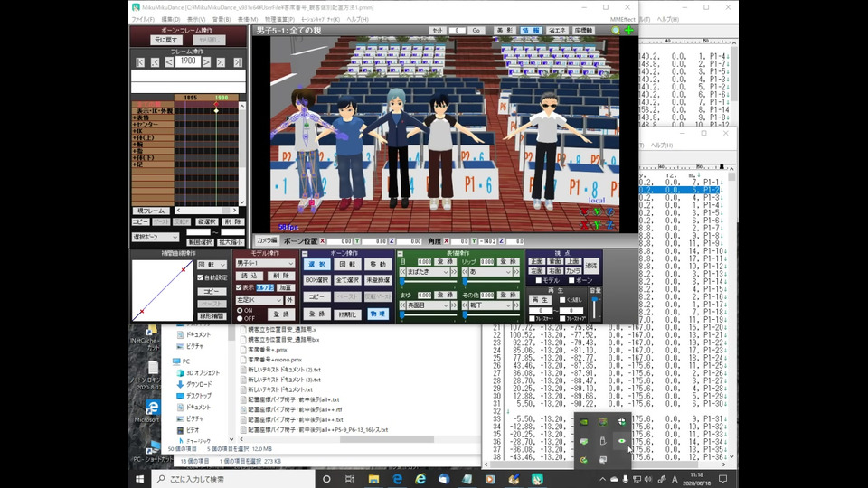Click the 正面 front view button
The height and width of the screenshot is (488, 868).
(536, 261)
